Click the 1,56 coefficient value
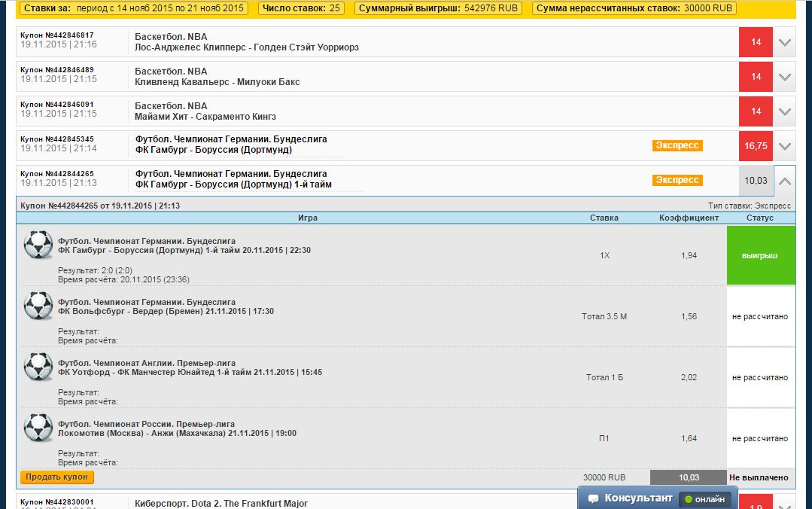Screen dimensions: 812x509 [x=689, y=316]
